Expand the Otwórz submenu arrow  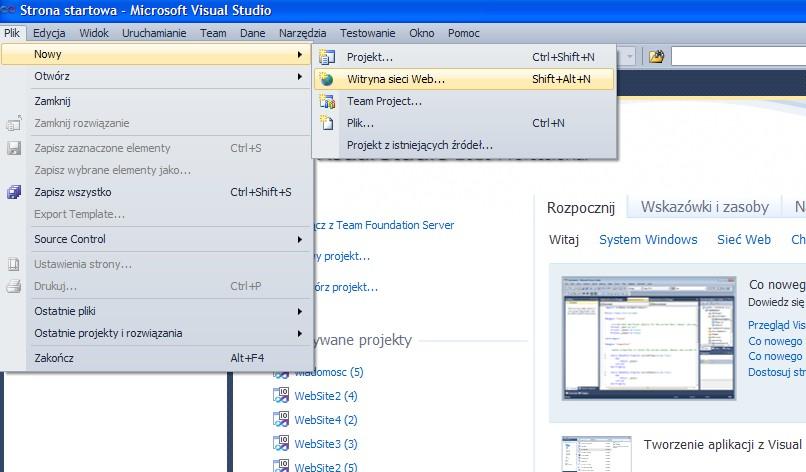pyautogui.click(x=300, y=76)
